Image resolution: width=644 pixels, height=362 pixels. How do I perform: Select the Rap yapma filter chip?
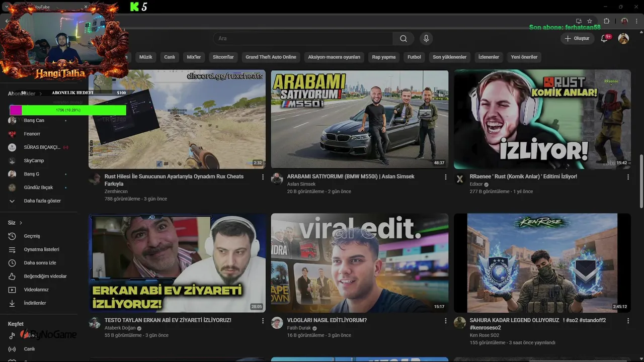click(x=384, y=57)
